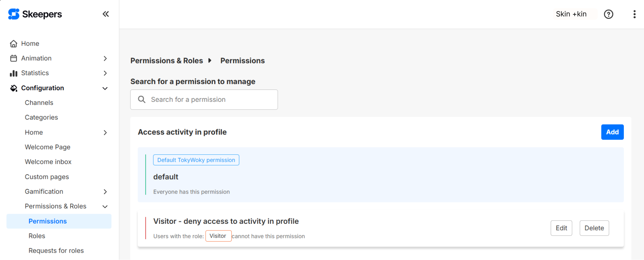Collapse the Permissions & Roles chevron

click(x=105, y=207)
